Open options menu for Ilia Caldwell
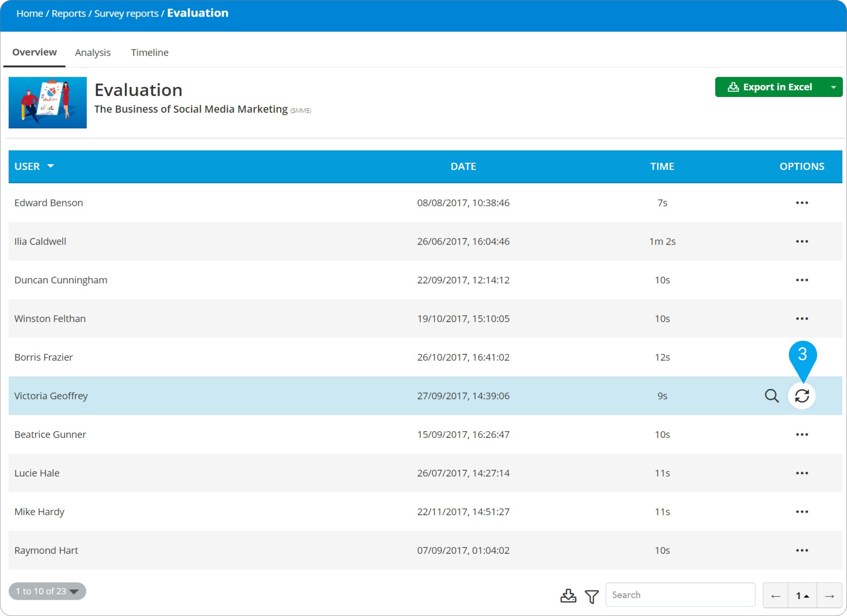847x616 pixels. (x=802, y=241)
